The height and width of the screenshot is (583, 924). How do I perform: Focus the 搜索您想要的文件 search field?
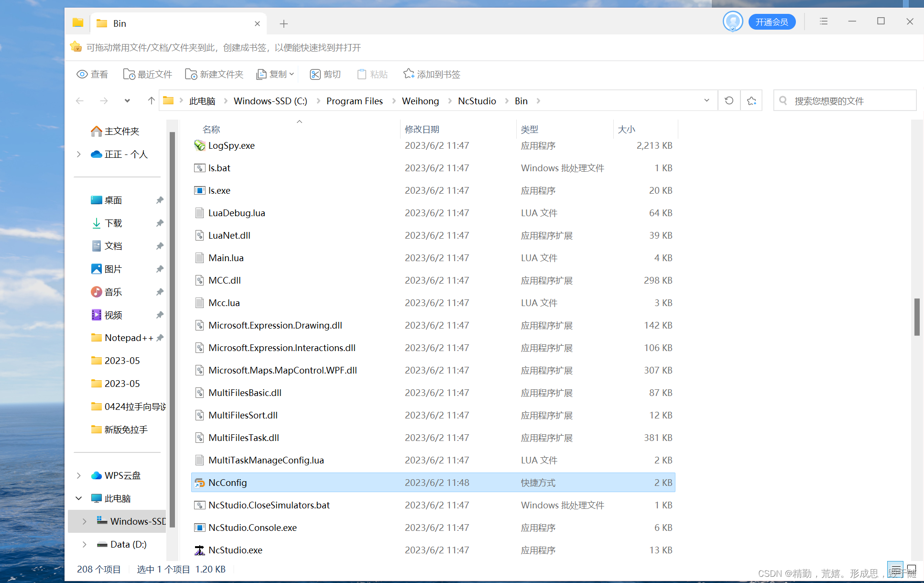point(845,100)
